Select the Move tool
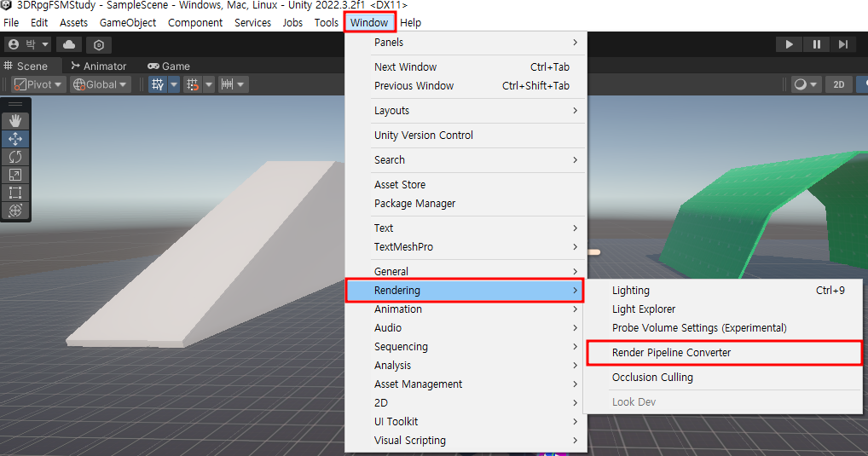The height and width of the screenshot is (456, 868). (15, 139)
